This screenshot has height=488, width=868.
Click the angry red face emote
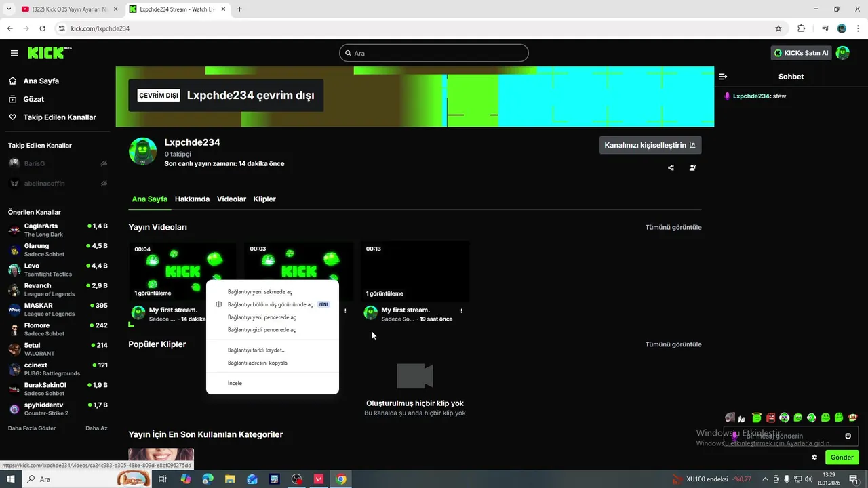tap(770, 418)
